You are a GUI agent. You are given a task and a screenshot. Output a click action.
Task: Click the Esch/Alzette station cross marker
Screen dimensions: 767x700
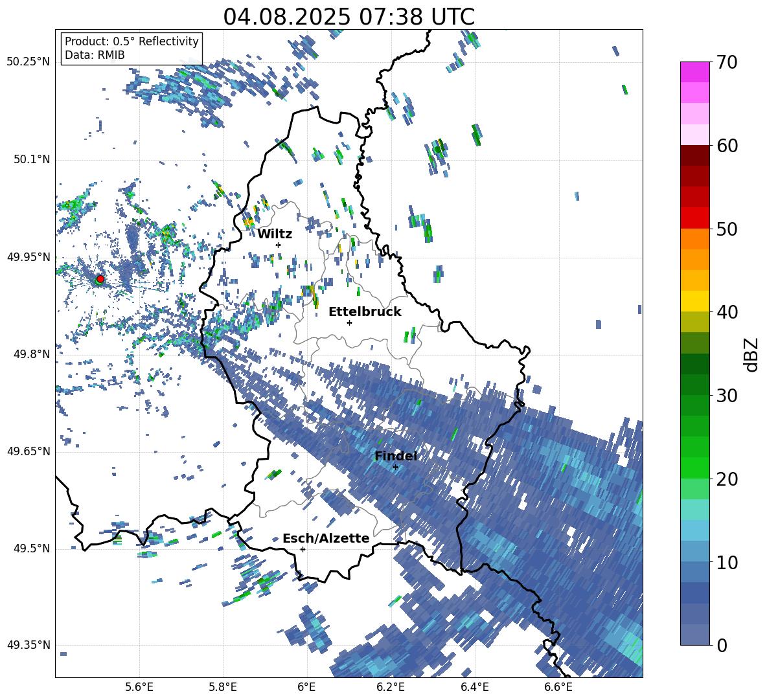pos(303,549)
